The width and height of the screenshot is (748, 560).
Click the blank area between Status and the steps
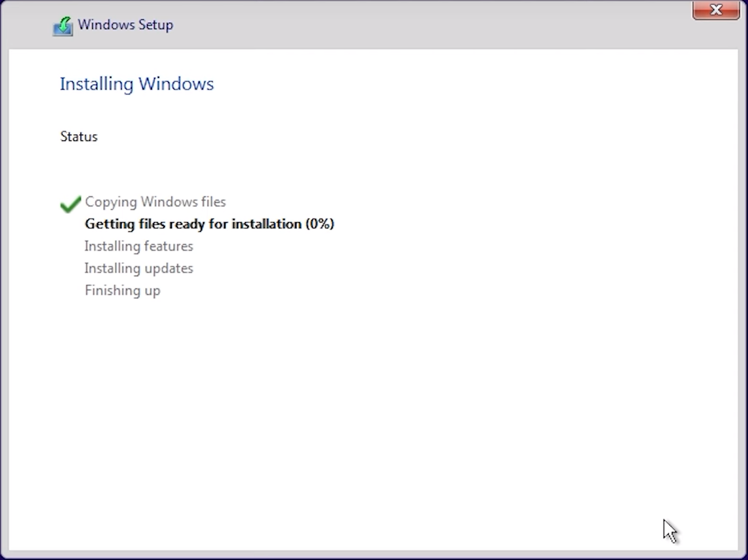pos(193,168)
